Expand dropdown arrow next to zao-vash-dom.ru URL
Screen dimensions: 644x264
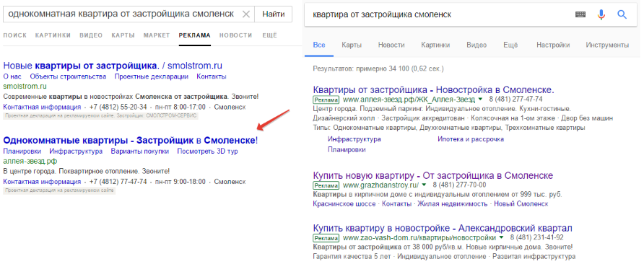pyautogui.click(x=502, y=238)
